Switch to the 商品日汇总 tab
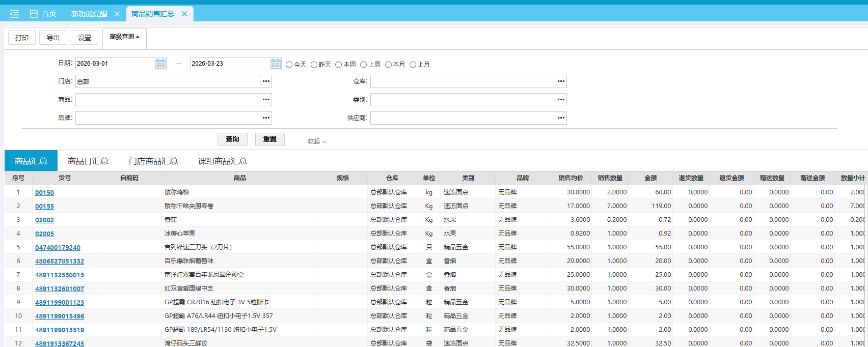The height and width of the screenshot is (347, 868). click(x=88, y=161)
